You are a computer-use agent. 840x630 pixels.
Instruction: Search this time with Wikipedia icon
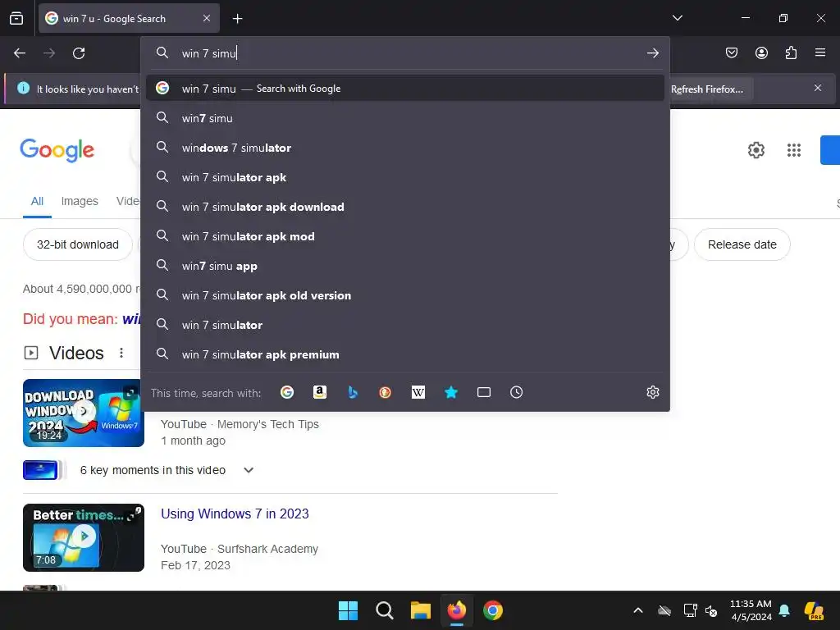418,393
